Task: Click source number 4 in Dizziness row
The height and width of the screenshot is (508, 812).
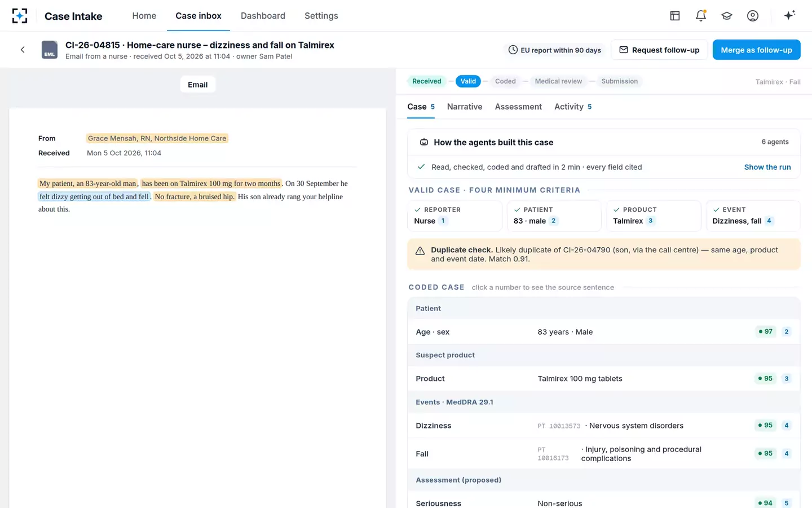Action: click(787, 425)
